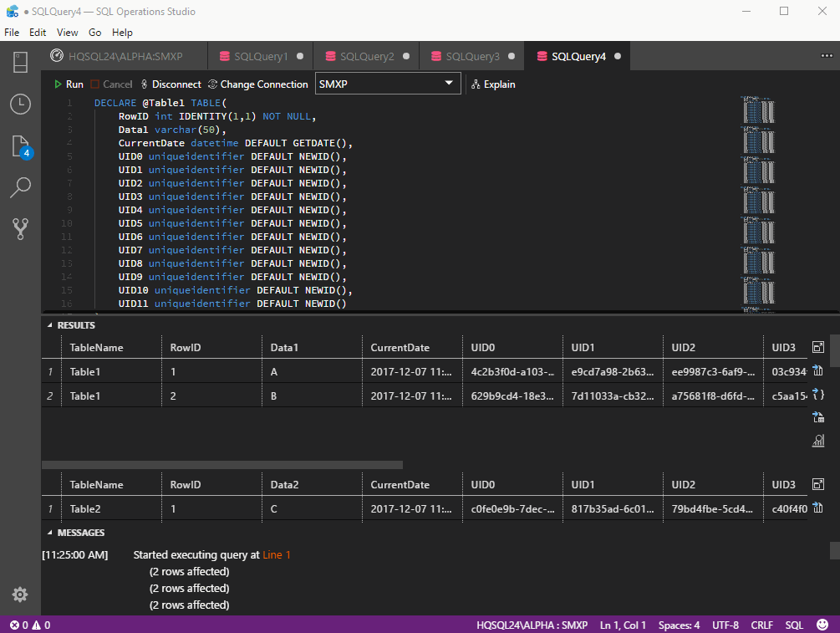Click the first grid's CurrentDate column header
This screenshot has width=840, height=633.
point(412,347)
